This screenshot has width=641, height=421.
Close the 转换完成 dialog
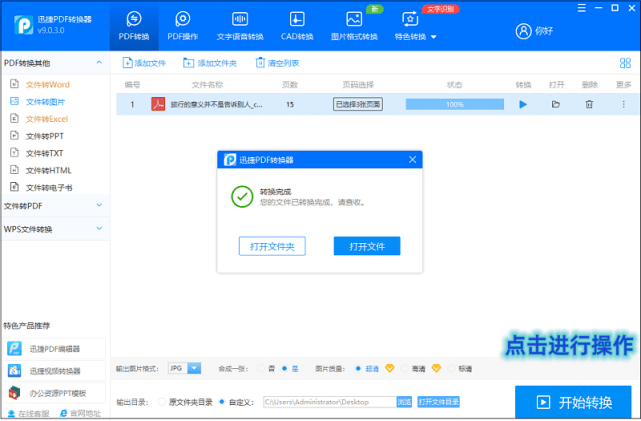412,160
